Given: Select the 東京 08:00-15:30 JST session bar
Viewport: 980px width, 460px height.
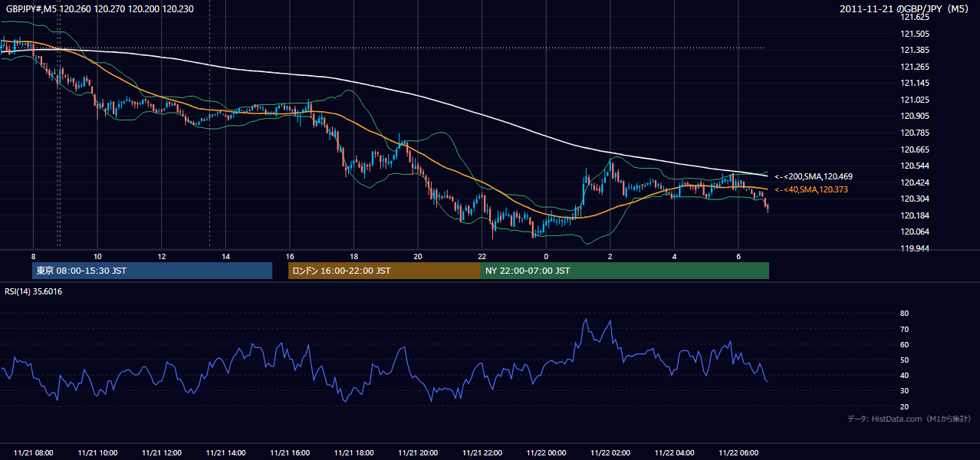Looking at the screenshot, I should tap(152, 271).
